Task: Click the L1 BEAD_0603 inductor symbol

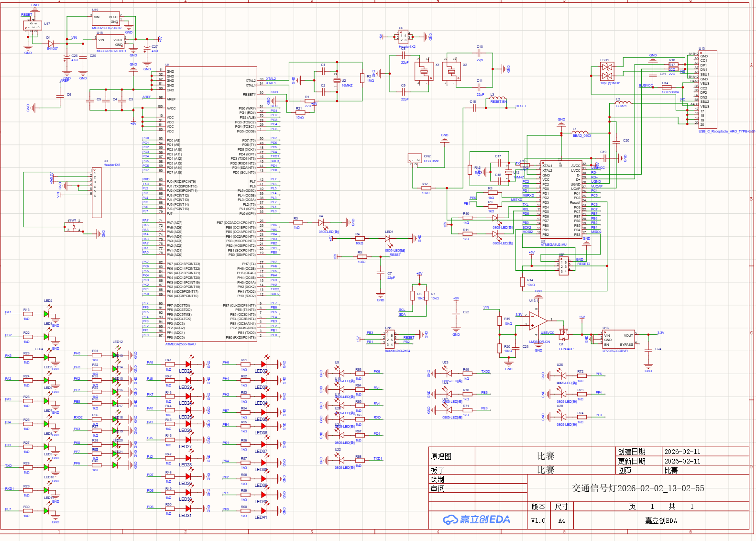Action: (581, 132)
